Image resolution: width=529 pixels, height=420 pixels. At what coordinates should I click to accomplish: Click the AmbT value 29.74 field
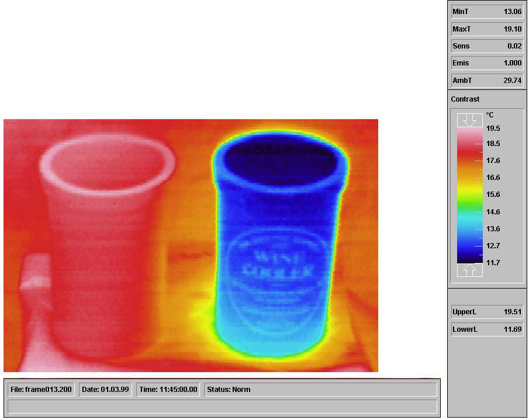(x=487, y=80)
